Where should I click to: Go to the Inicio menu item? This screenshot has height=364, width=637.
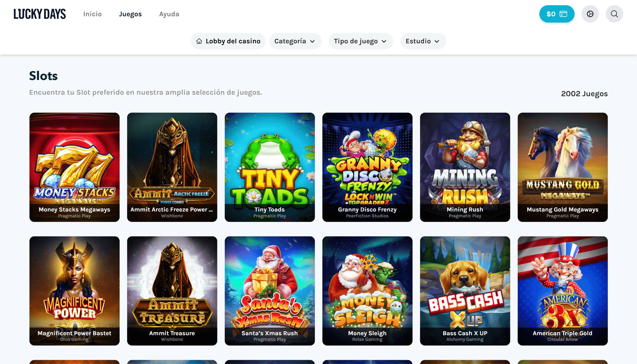tap(93, 14)
